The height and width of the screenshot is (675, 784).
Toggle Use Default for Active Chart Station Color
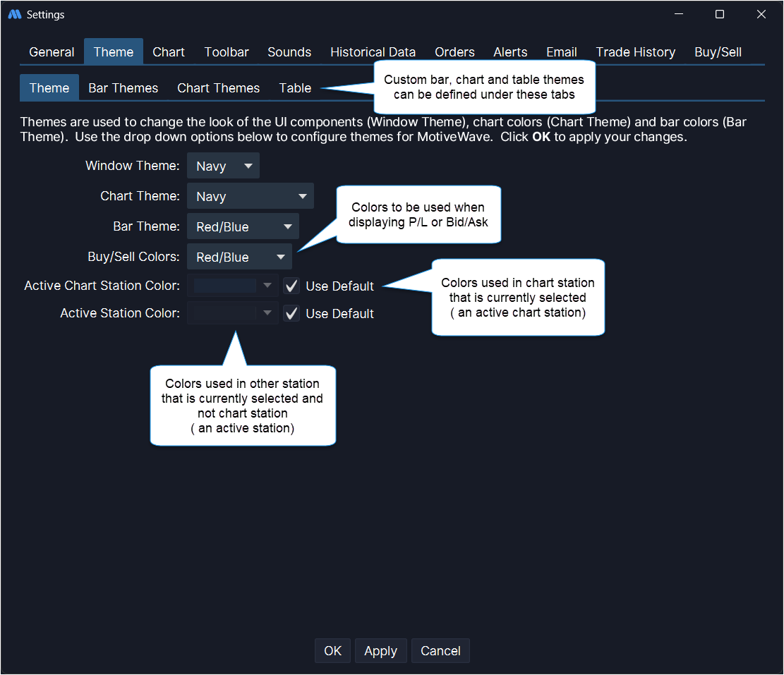click(291, 286)
